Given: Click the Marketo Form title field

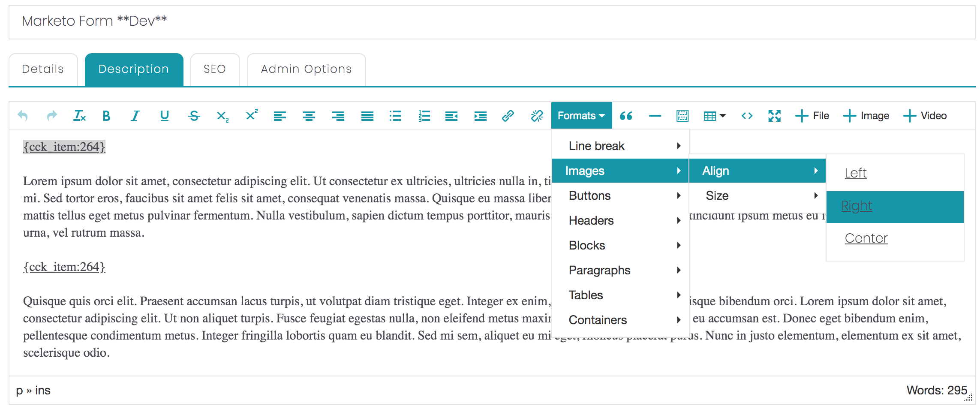Looking at the screenshot, I should pos(491,21).
